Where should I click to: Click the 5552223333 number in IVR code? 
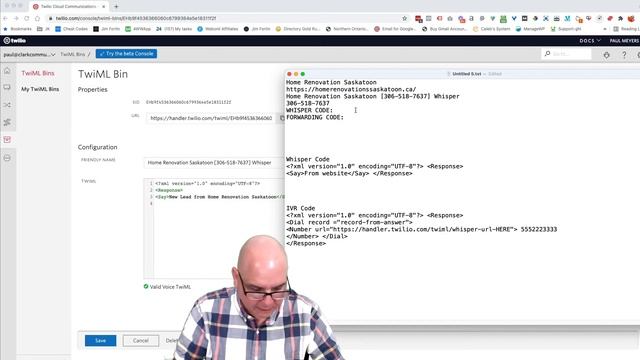tap(539, 229)
